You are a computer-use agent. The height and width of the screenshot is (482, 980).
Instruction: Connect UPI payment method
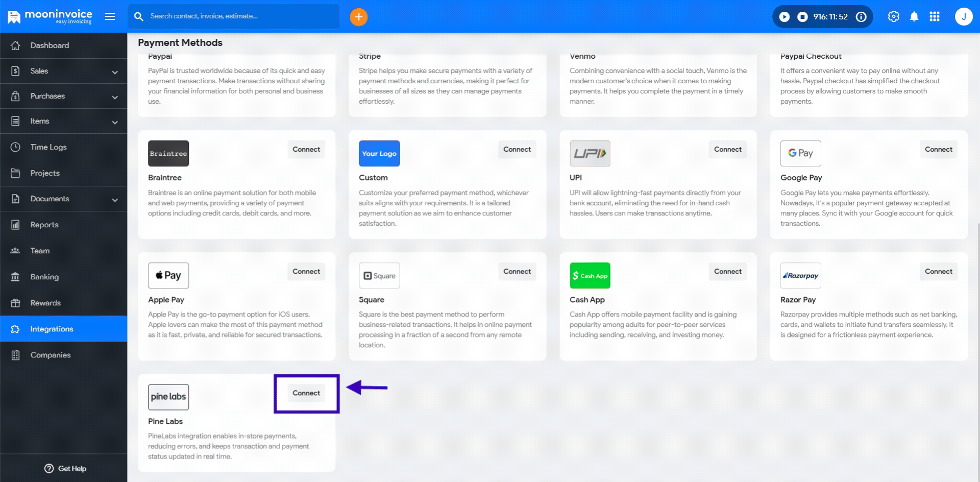pyautogui.click(x=728, y=150)
